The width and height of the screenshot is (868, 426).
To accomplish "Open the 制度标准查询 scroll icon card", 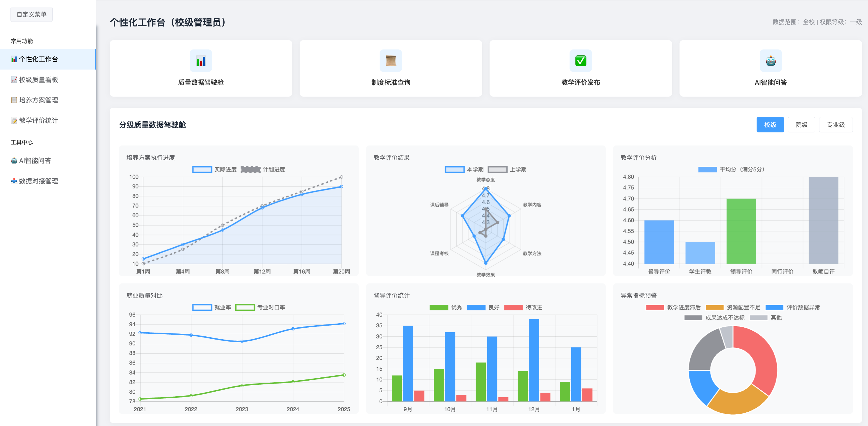I will click(391, 68).
